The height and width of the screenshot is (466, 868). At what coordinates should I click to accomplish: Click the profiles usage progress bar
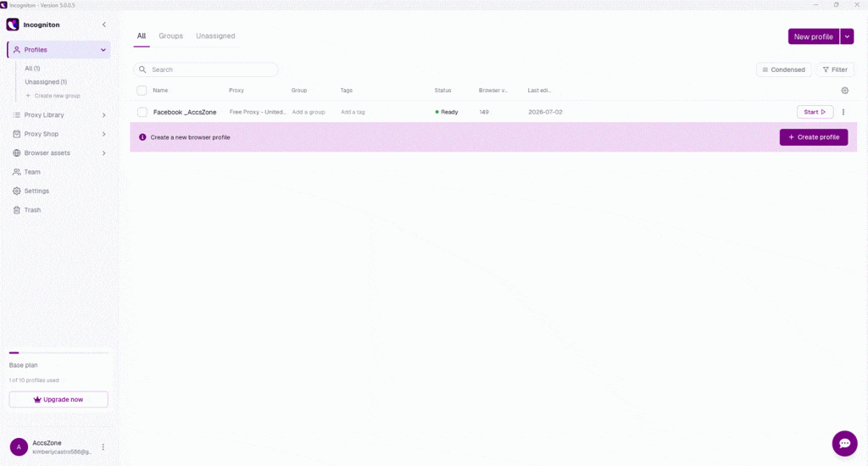pos(58,352)
